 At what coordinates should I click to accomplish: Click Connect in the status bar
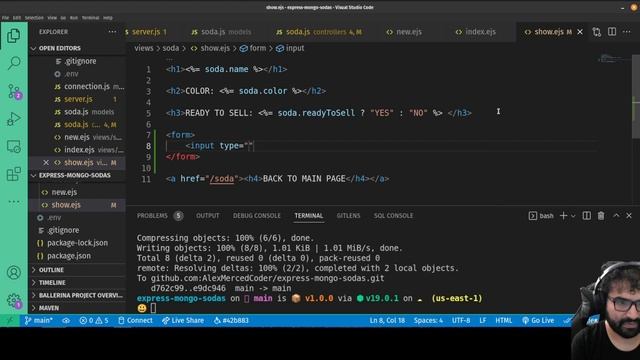(x=135, y=320)
